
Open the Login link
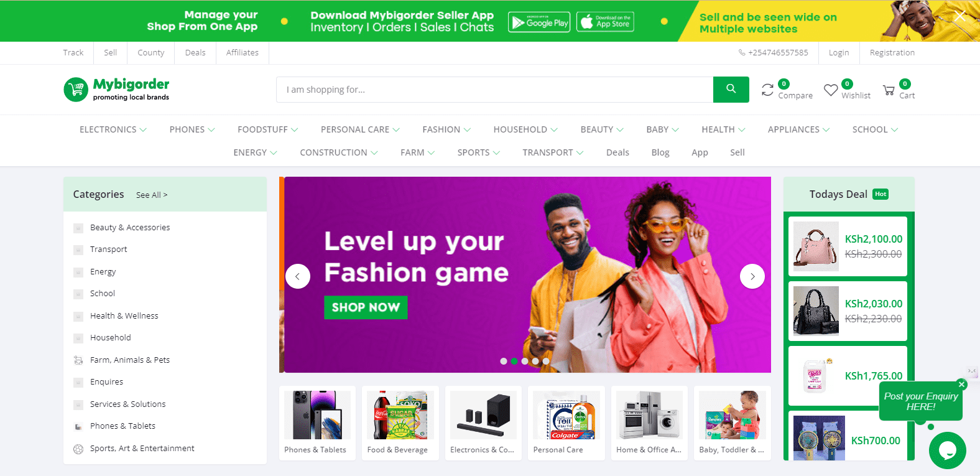(x=839, y=53)
